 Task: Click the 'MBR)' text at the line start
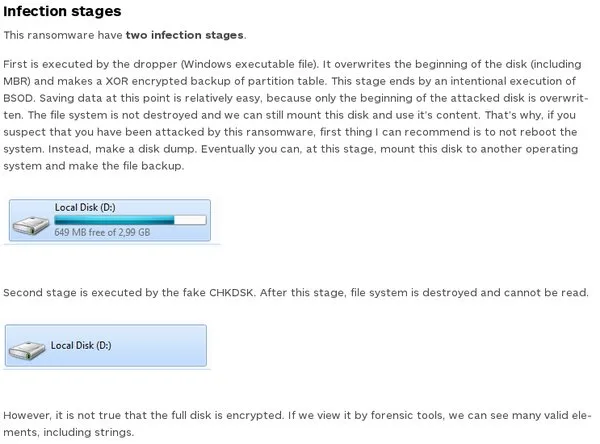[x=17, y=82]
